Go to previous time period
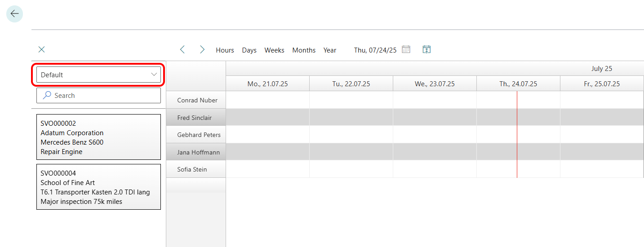Image resolution: width=644 pixels, height=247 pixels. 182,50
